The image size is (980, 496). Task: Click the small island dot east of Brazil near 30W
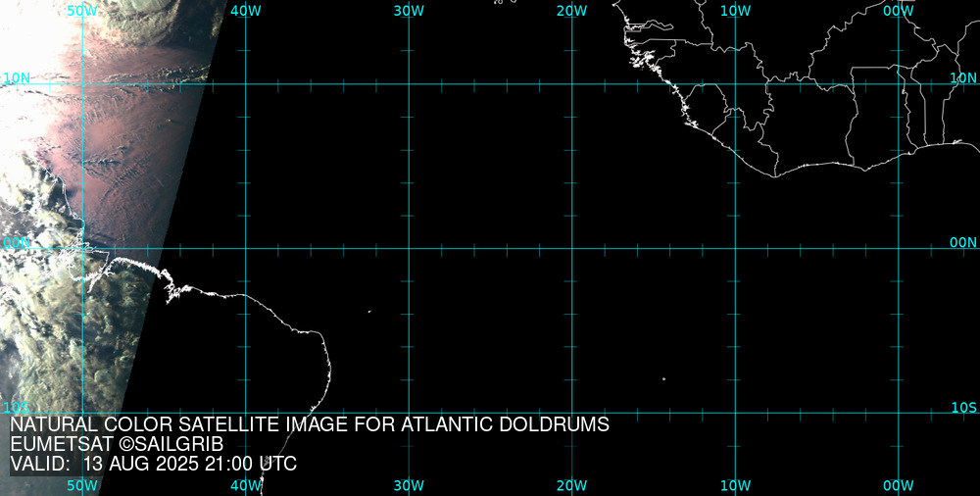pos(369,311)
